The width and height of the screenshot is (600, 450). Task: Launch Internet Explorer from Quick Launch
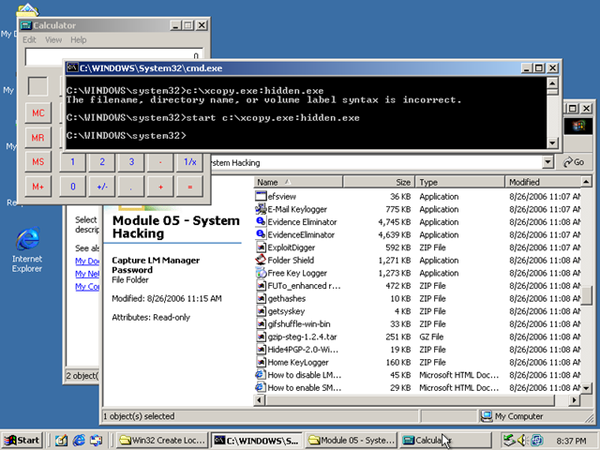click(x=79, y=440)
